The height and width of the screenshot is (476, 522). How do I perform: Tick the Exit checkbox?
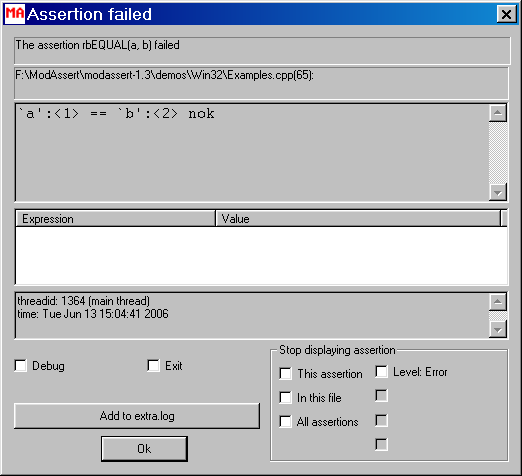point(153,365)
